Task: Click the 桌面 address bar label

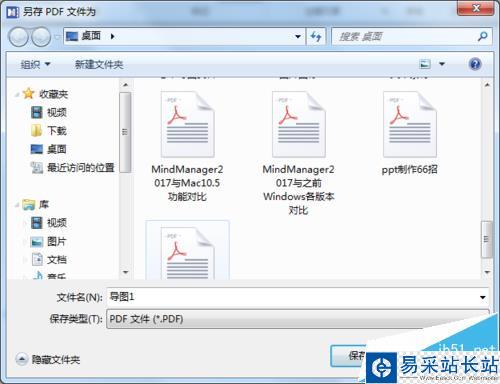Action: click(91, 36)
